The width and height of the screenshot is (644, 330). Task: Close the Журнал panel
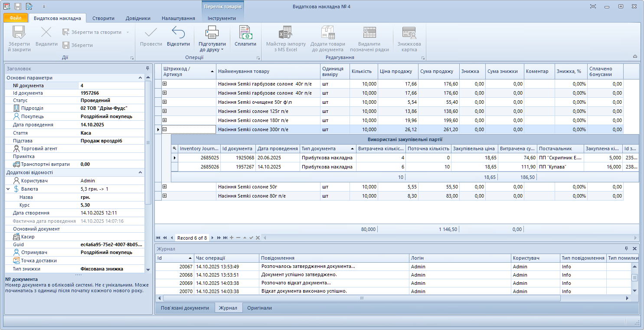tap(634, 248)
